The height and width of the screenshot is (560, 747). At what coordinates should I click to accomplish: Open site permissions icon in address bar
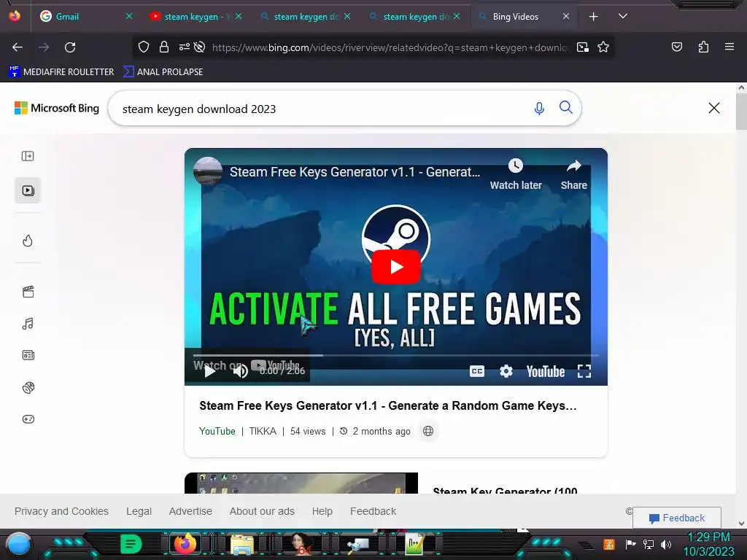click(185, 47)
